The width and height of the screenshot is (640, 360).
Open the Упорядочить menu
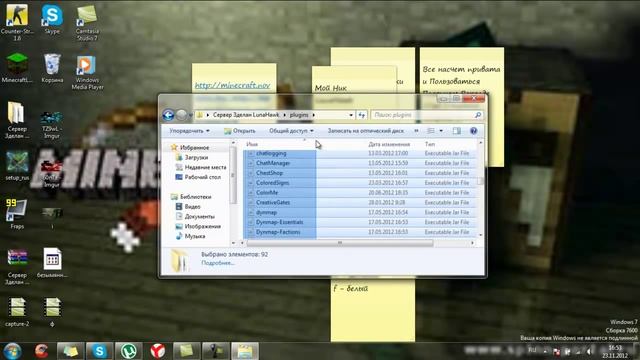pos(189,131)
